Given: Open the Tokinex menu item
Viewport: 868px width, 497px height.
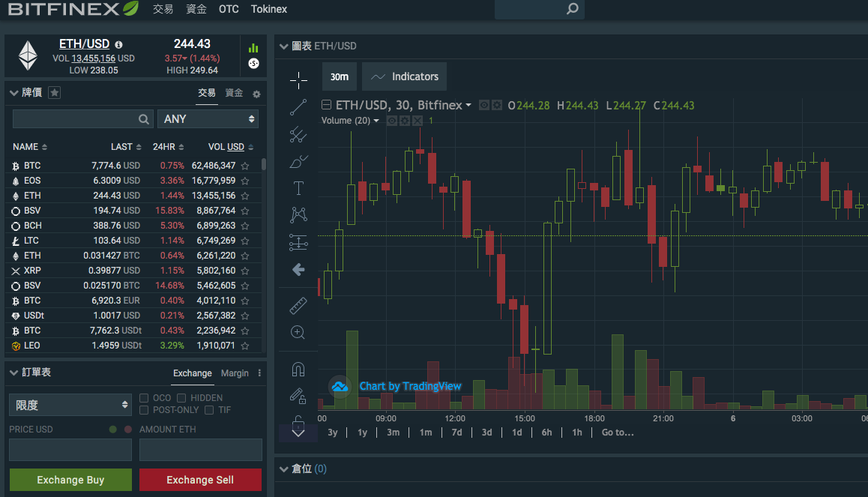Looking at the screenshot, I should tap(269, 9).
